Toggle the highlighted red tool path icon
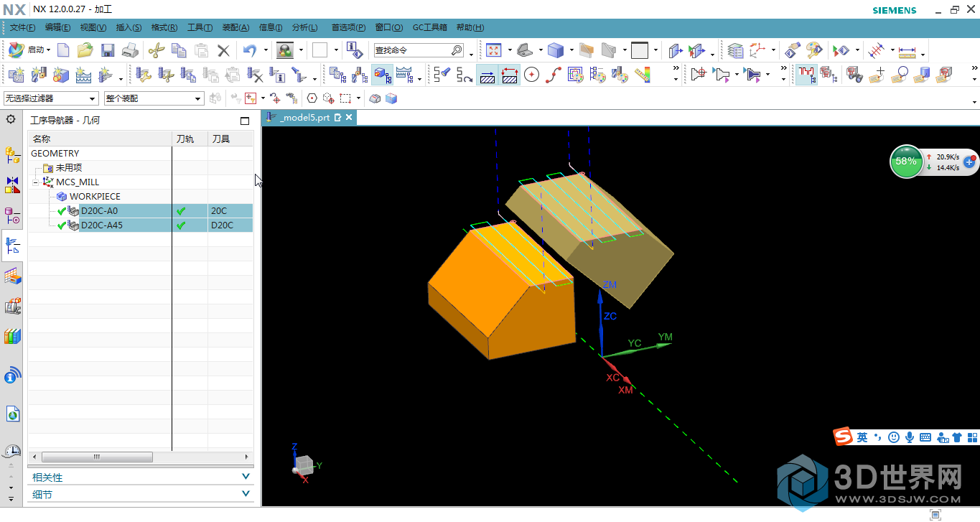This screenshot has height=522, width=980. 806,75
